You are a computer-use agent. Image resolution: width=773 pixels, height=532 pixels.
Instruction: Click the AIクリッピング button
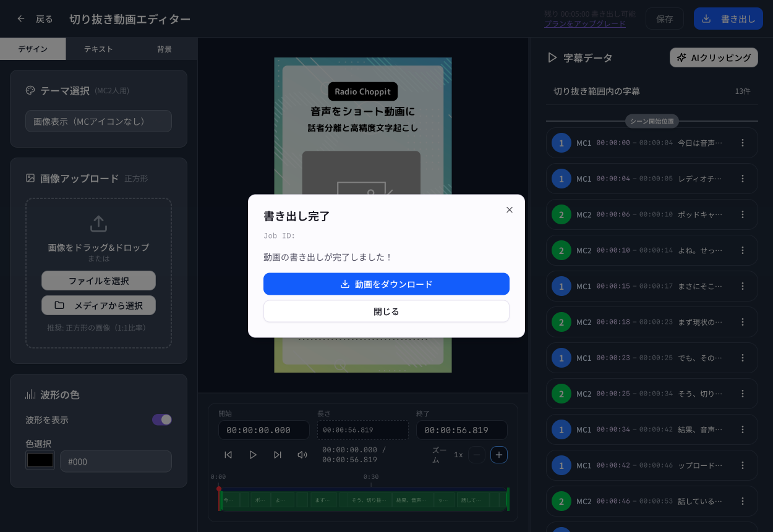click(x=714, y=57)
